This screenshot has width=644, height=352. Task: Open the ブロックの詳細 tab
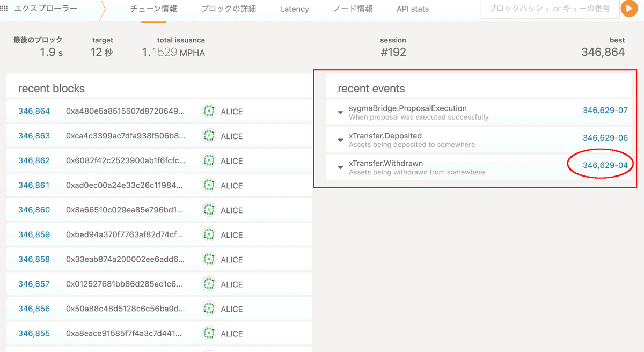[x=229, y=9]
